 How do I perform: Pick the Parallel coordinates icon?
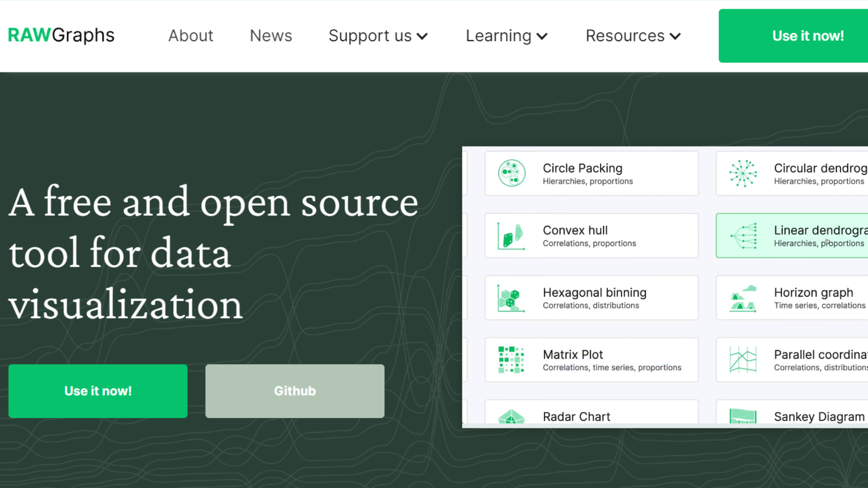click(x=743, y=360)
